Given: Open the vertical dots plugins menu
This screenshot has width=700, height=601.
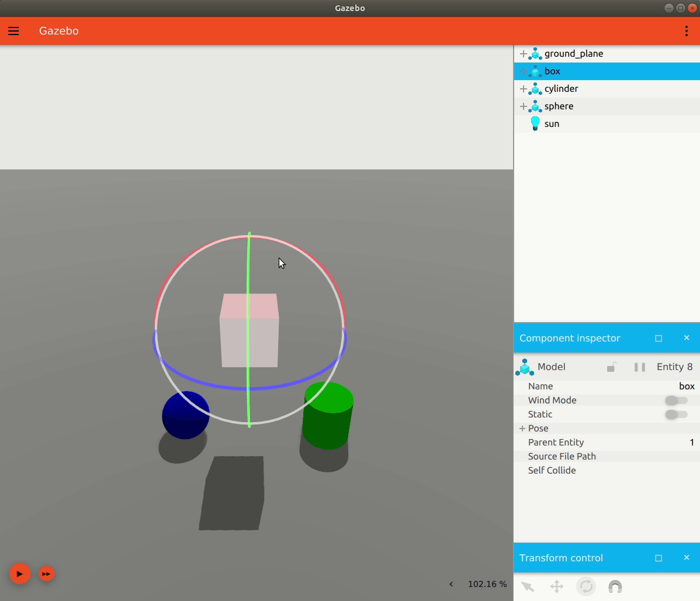Looking at the screenshot, I should pyautogui.click(x=686, y=31).
